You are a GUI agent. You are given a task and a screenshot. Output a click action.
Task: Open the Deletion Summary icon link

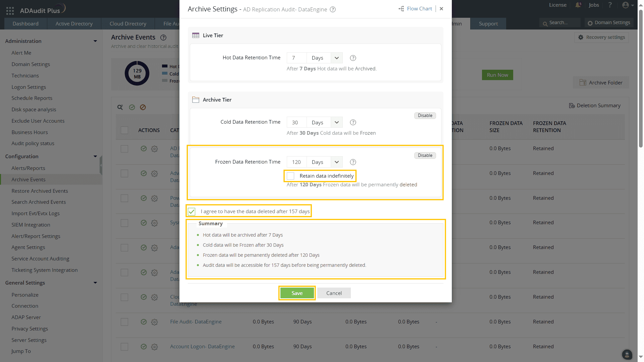572,106
